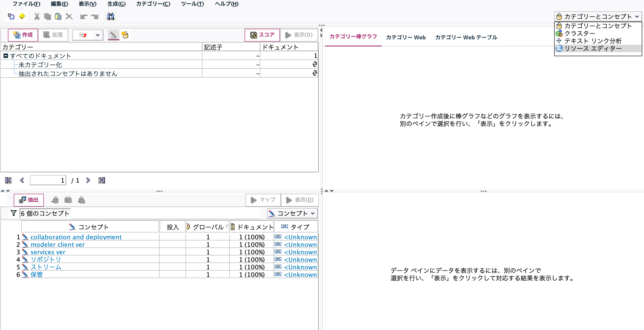Click the page number input field
The height and width of the screenshot is (330, 644).
point(48,180)
